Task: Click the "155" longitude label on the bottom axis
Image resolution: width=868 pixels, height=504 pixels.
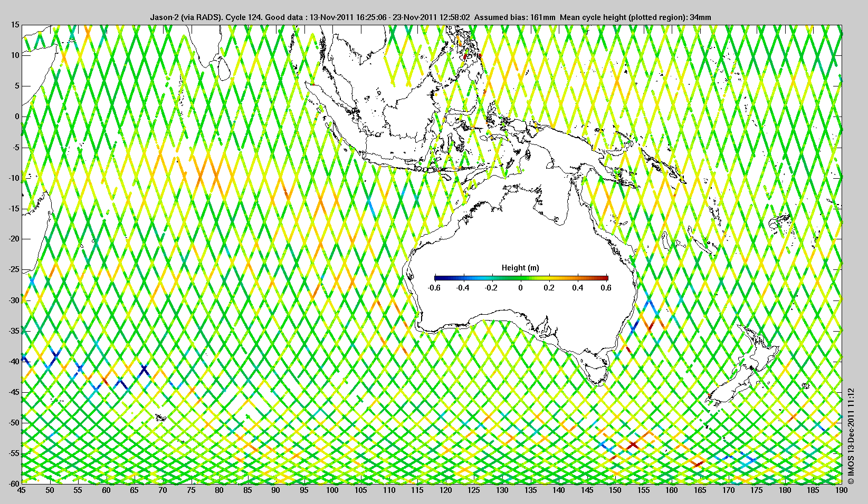Action: coord(643,490)
